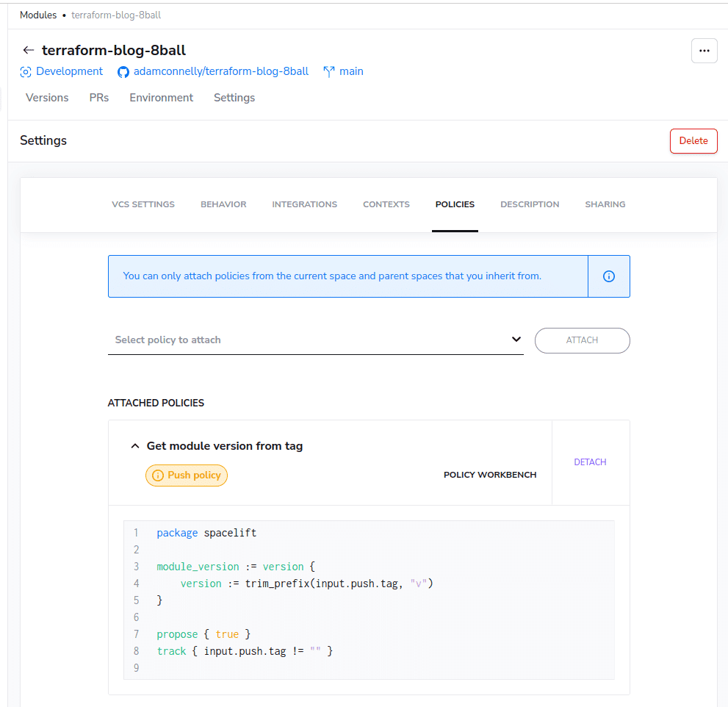
Task: Click terraform-blog-8ball in the breadcrumb
Action: [116, 15]
